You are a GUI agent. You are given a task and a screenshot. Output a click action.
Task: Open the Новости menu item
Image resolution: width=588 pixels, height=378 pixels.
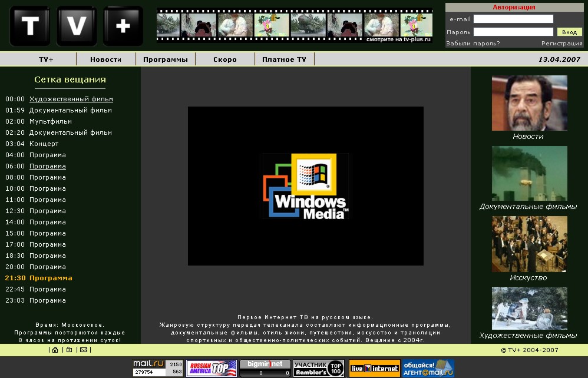tap(105, 59)
